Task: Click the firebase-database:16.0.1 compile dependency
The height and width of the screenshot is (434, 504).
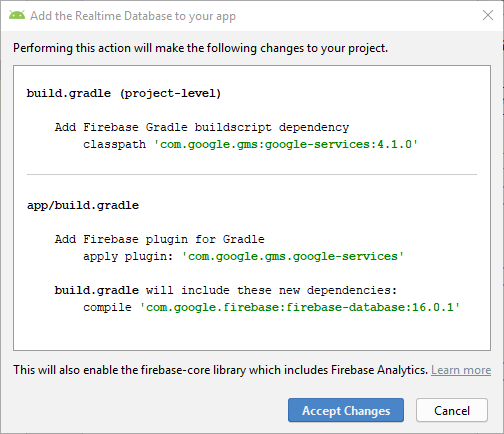Action: [300, 307]
